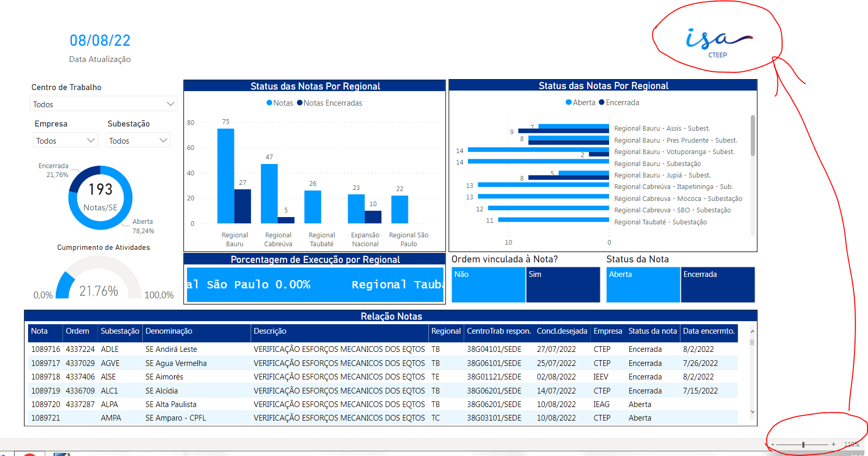Adjust the zoom slider handle
Image resolution: width=868 pixels, height=456 pixels.
click(803, 445)
